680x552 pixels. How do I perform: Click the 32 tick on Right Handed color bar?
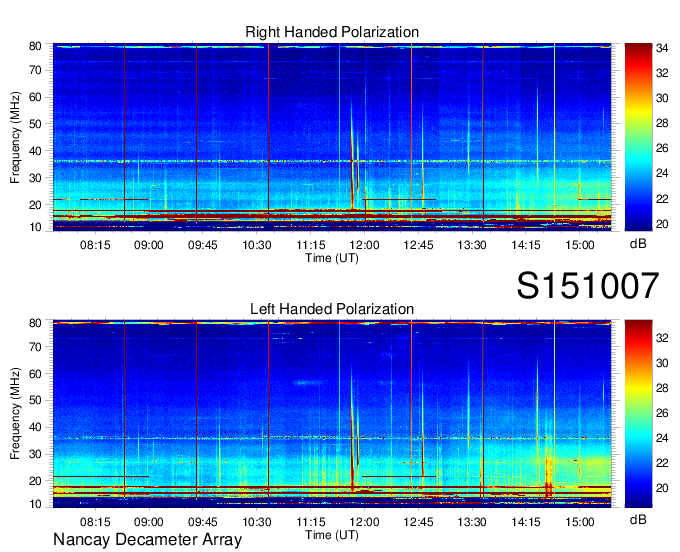(662, 73)
